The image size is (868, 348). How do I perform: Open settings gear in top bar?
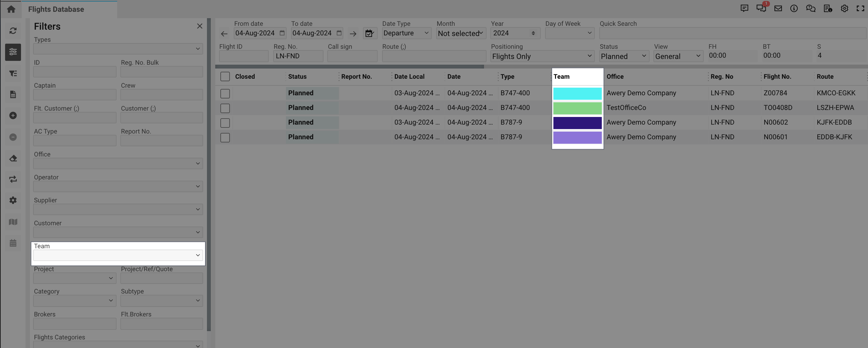point(844,8)
